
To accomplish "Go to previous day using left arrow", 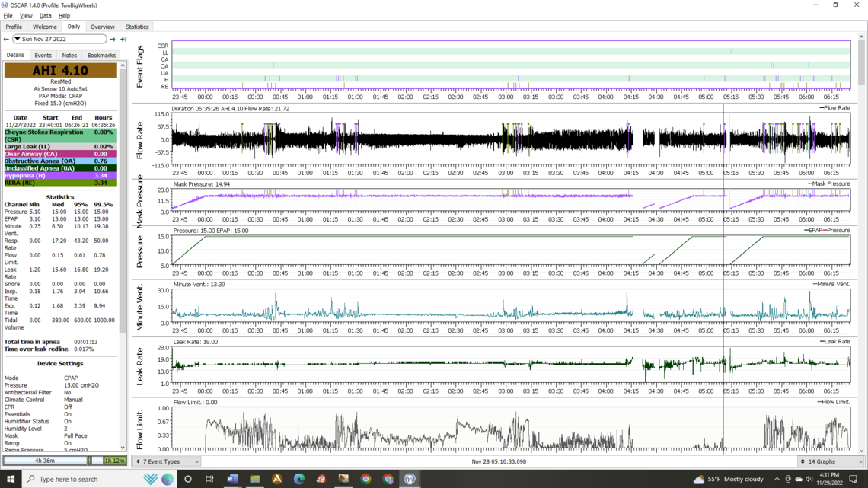I will pyautogui.click(x=6, y=40).
